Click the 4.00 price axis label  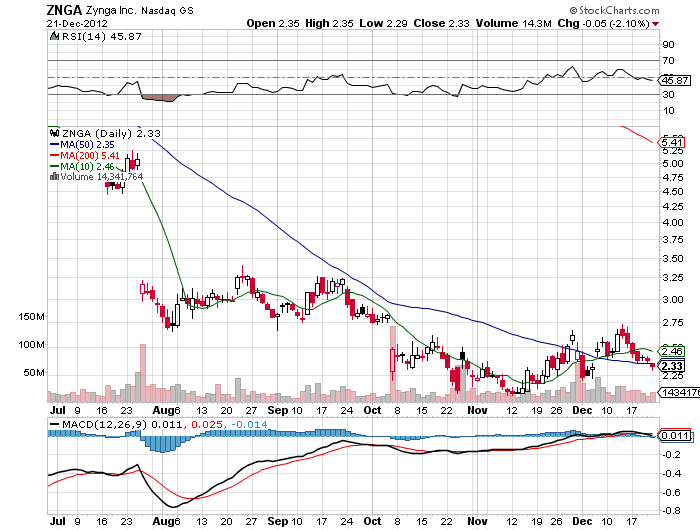673,222
